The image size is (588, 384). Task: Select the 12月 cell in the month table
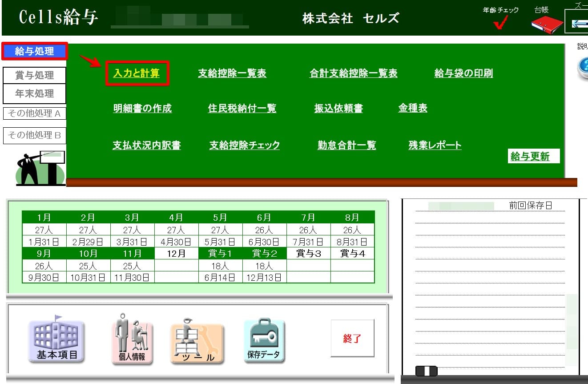pos(176,254)
